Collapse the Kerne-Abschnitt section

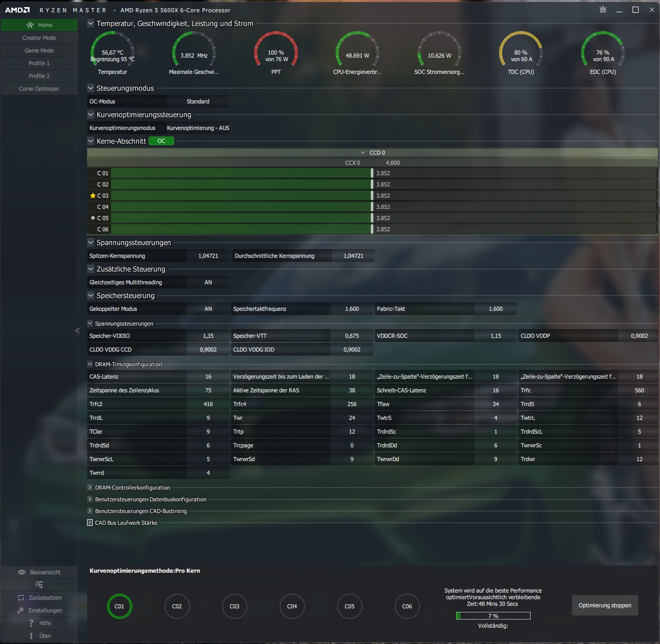point(91,141)
